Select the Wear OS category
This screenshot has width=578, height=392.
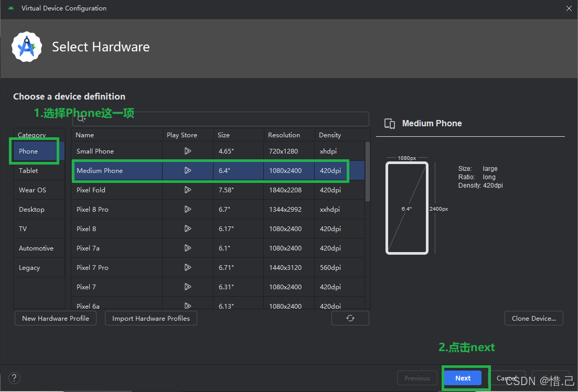pos(39,190)
